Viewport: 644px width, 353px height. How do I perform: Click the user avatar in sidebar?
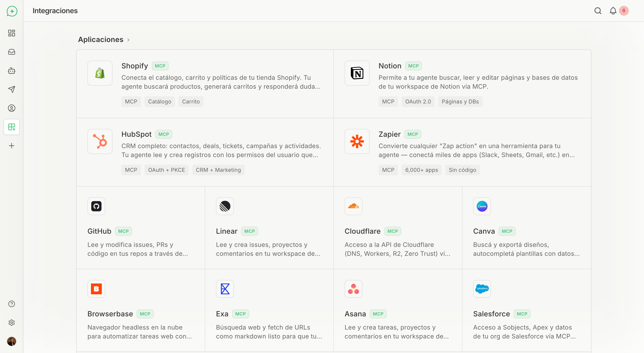[11, 341]
